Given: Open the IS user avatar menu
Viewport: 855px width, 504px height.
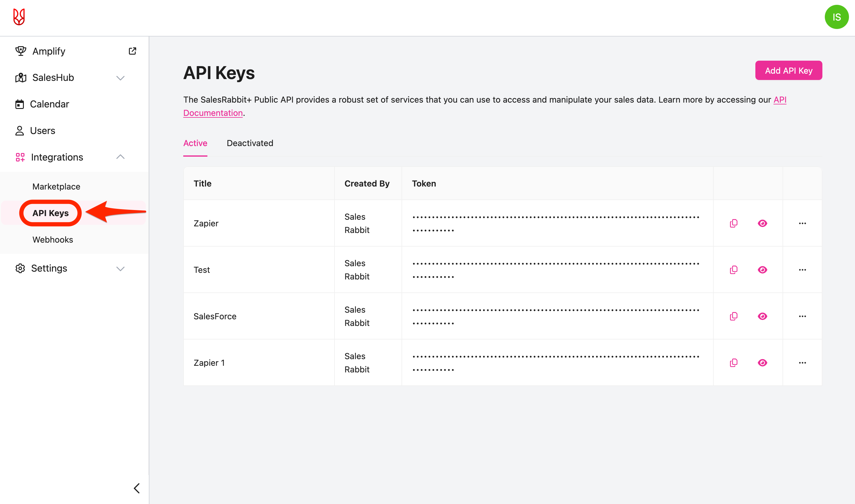Looking at the screenshot, I should tap(836, 17).
